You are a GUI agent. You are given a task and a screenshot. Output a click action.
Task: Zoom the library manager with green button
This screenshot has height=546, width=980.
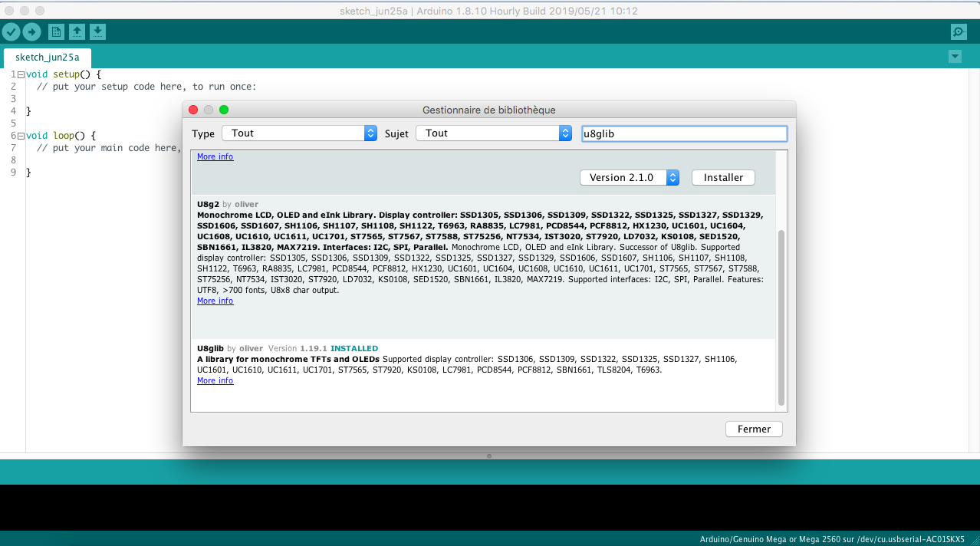(x=224, y=110)
